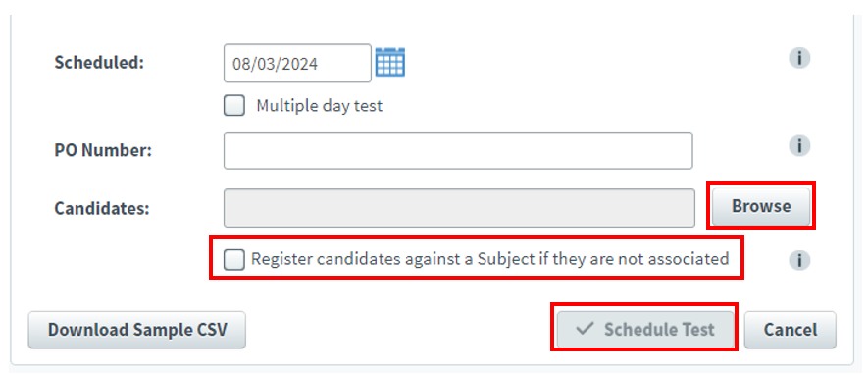Screen dimensions: 868x375
Task: Click inside the PO Number text field
Action: pos(458,150)
